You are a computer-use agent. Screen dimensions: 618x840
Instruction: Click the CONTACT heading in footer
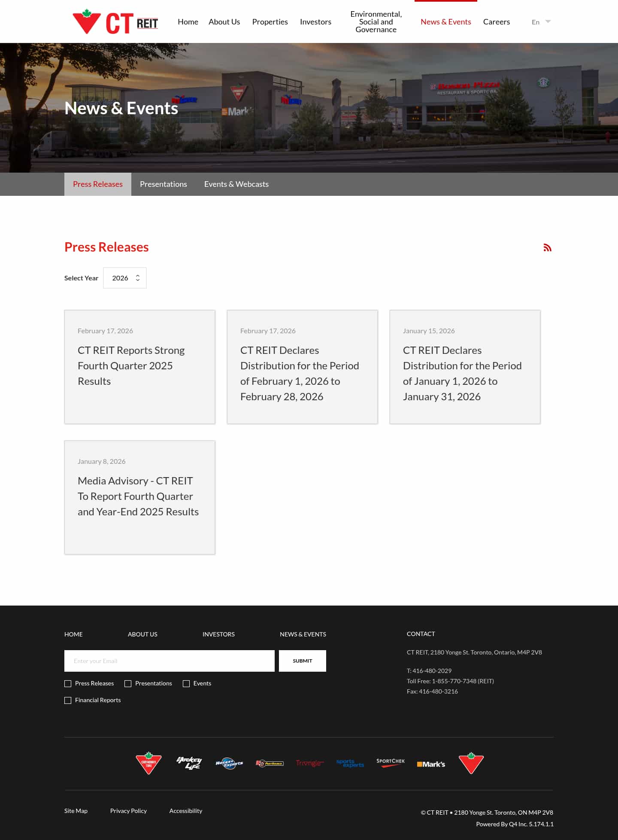(421, 634)
